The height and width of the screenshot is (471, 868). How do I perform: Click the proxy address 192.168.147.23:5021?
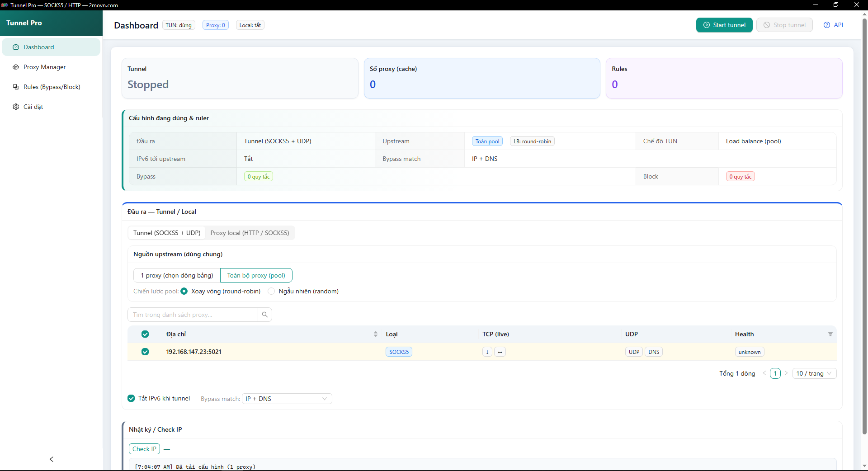click(193, 352)
